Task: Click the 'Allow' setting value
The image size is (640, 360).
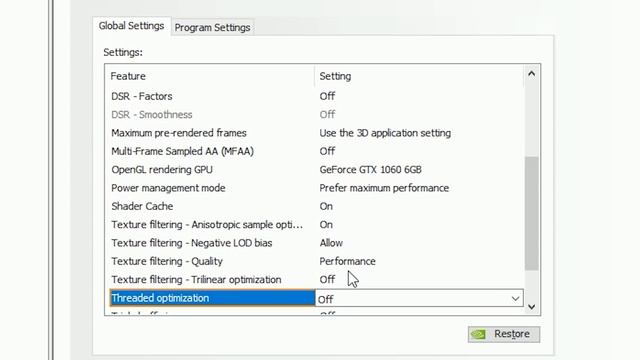Action: (x=331, y=243)
